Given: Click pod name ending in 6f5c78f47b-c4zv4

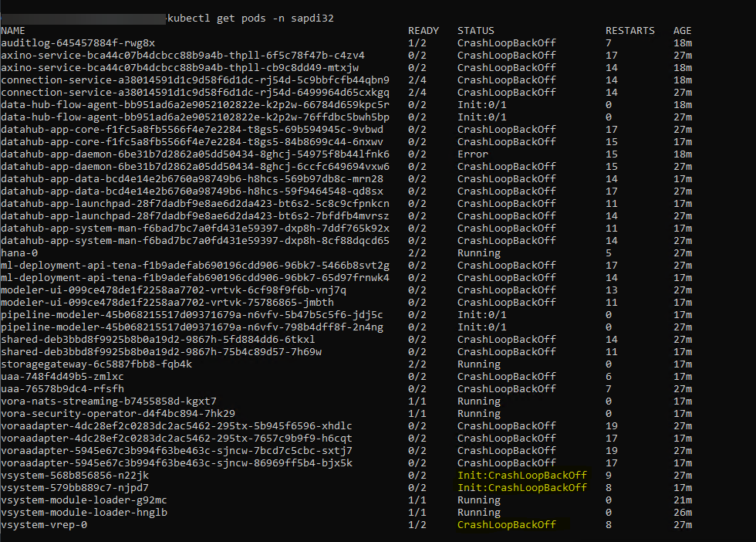Looking at the screenshot, I should [183, 56].
